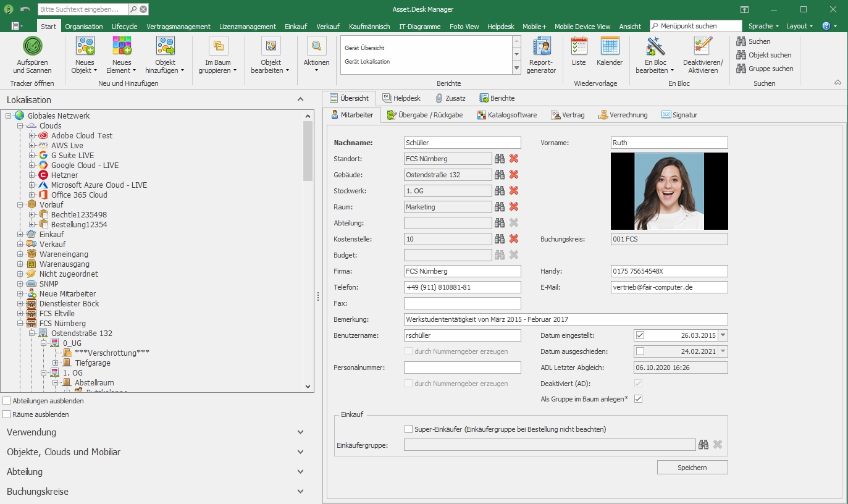Enable Abteilungen ausblenden checkbox

click(7, 401)
